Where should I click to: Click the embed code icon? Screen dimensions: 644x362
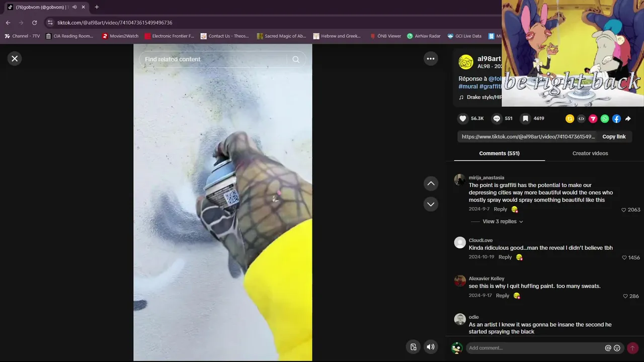pyautogui.click(x=581, y=119)
